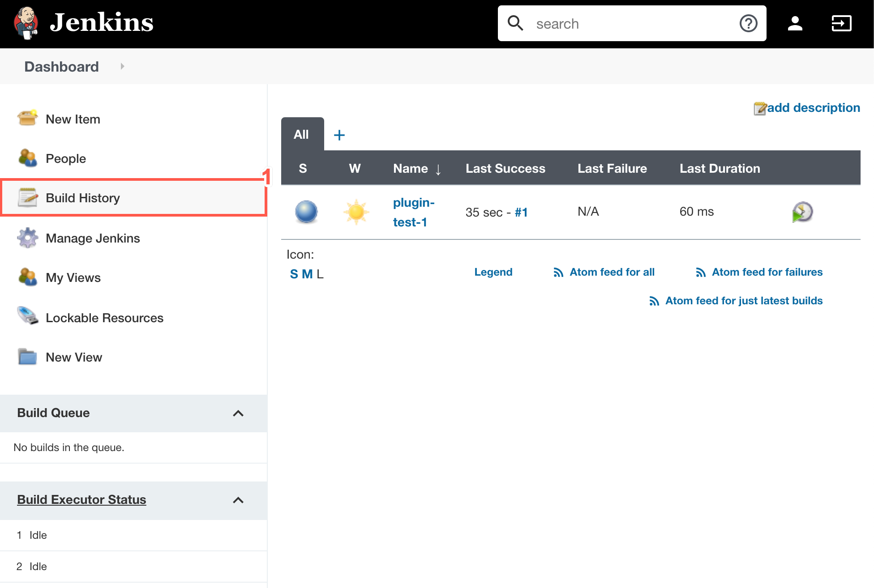874x588 pixels.
Task: Schedule a build for plugin-test-1
Action: coord(802,212)
